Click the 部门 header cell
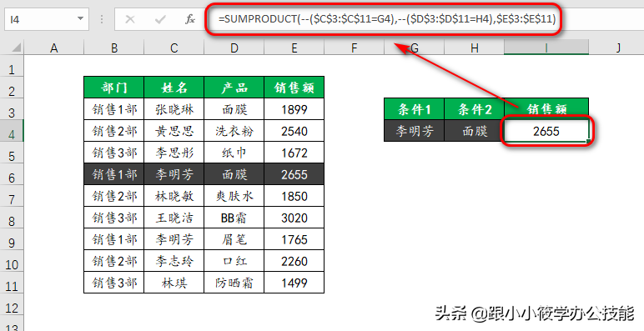Screen dimensions: 644x331 [x=113, y=87]
